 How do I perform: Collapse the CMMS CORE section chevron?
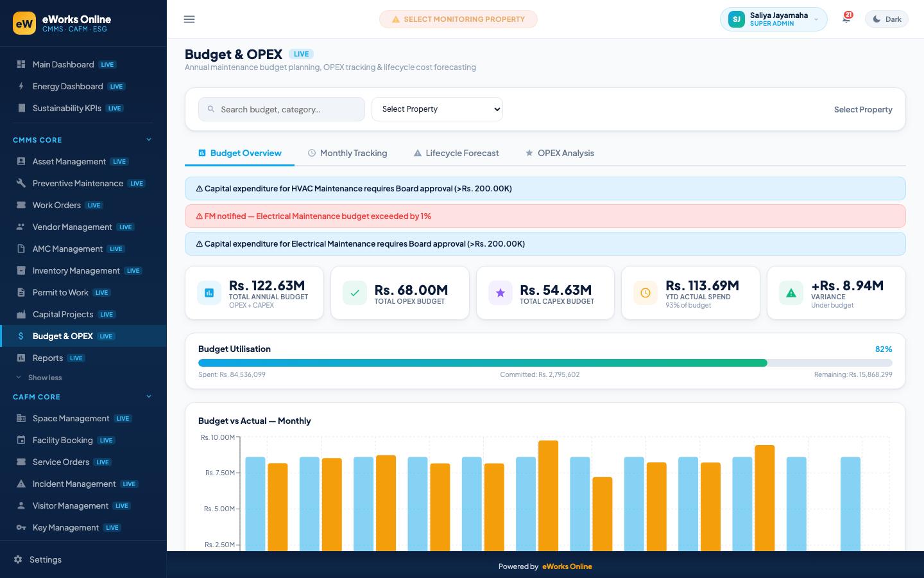click(149, 139)
